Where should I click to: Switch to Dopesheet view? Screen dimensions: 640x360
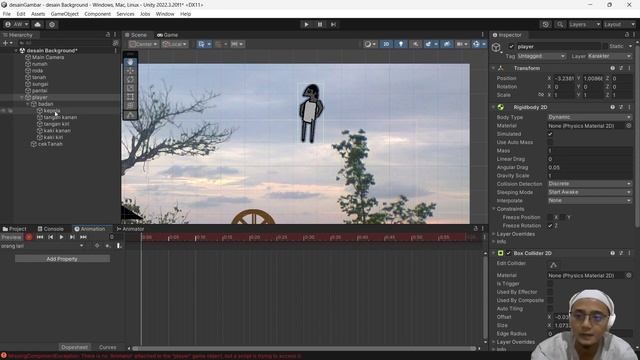point(74,347)
